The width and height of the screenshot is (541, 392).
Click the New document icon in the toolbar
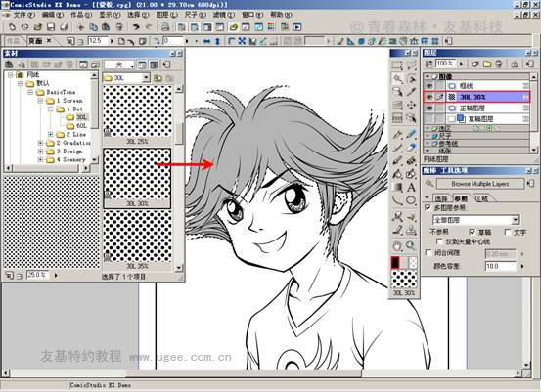click(12, 27)
